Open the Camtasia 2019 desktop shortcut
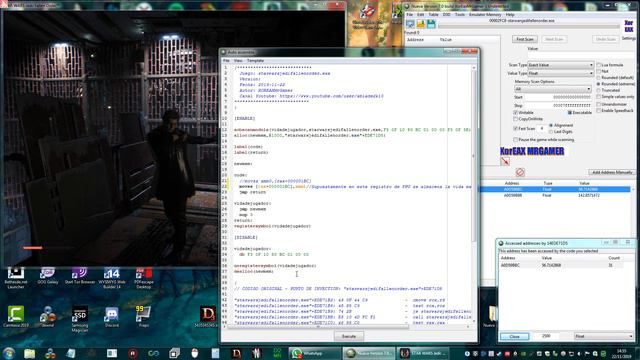This screenshot has height=360, width=640. (x=16, y=317)
